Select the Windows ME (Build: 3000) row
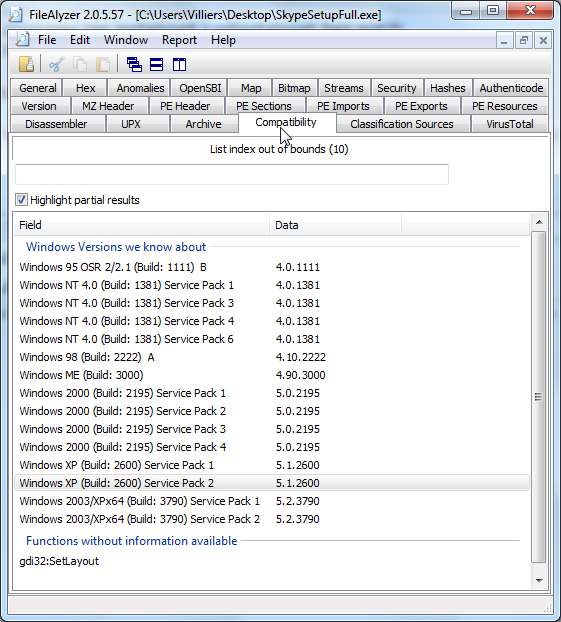 point(272,375)
